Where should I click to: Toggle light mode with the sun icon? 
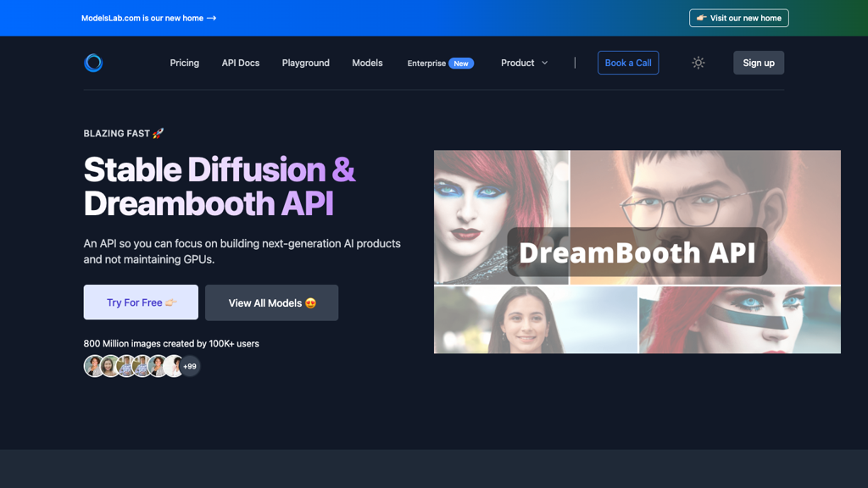(698, 63)
